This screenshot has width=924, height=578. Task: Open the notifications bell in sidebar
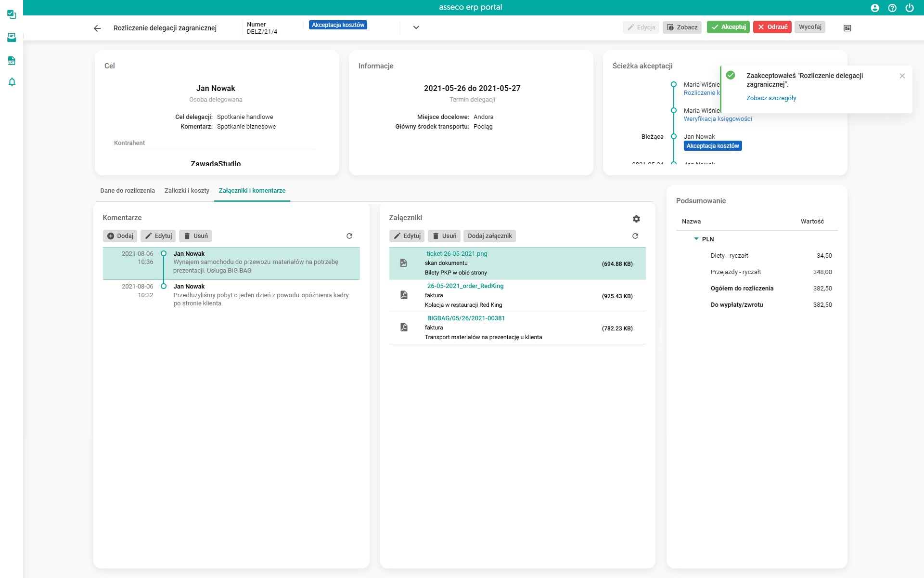[12, 82]
